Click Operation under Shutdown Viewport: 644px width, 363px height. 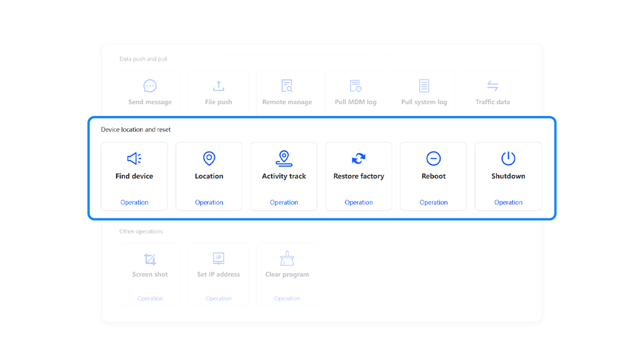(508, 203)
